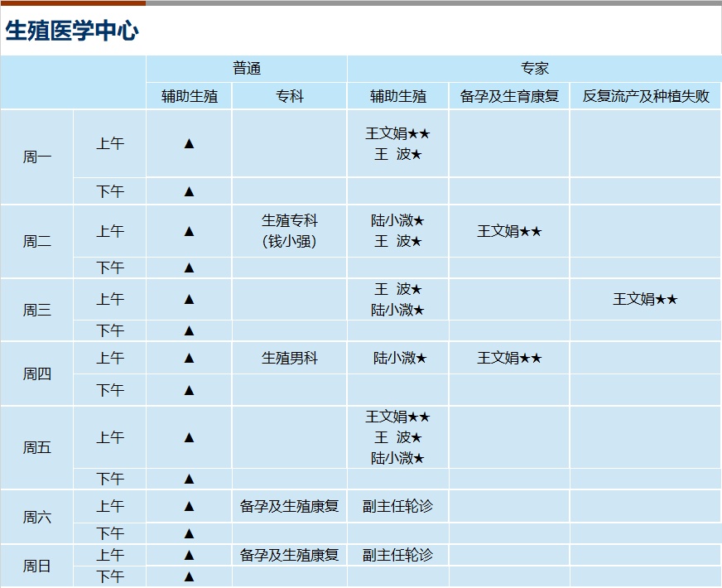Click the 周四 下午 triangle marker

point(190,390)
